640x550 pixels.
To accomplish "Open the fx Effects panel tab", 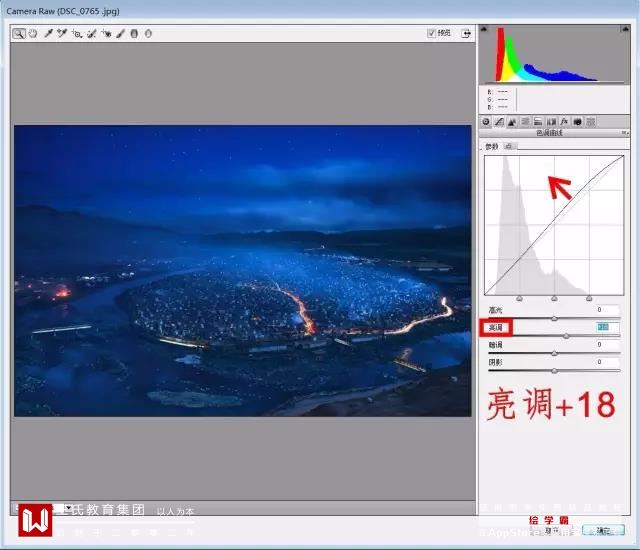I will 564,122.
